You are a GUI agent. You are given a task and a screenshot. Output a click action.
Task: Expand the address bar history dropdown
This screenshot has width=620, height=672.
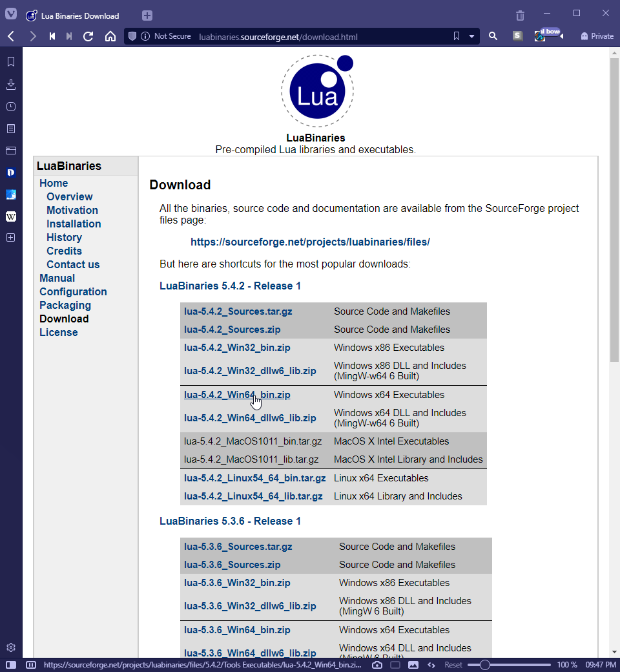471,36
